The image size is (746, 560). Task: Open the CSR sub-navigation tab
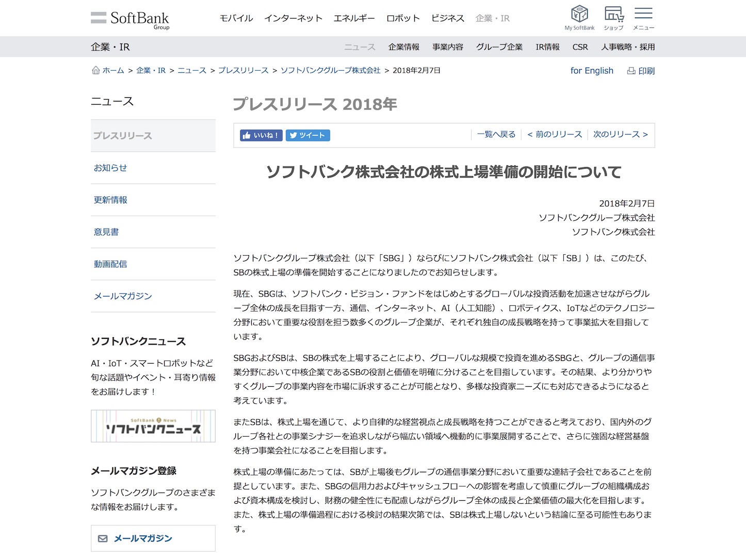(x=580, y=47)
